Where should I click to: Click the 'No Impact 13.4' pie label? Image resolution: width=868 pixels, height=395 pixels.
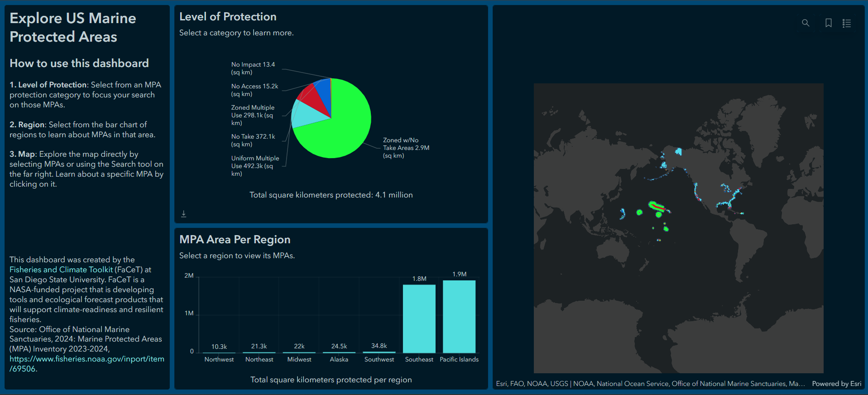(x=253, y=68)
